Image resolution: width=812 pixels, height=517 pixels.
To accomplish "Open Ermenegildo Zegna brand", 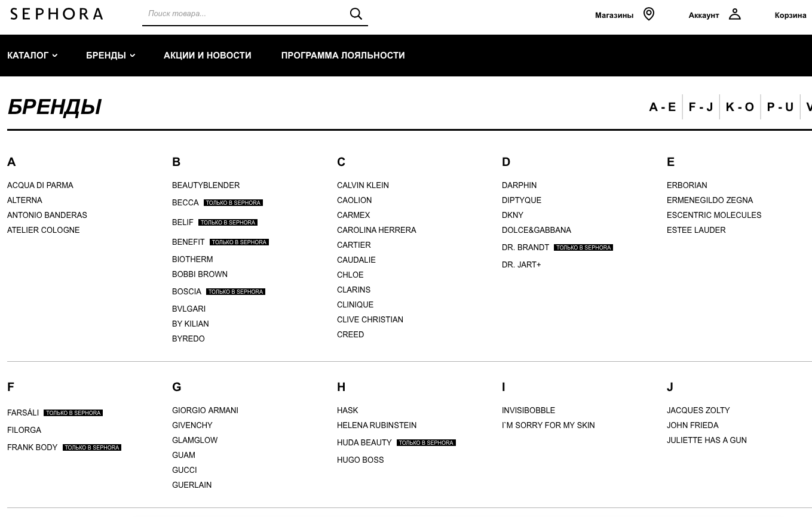I will point(710,201).
